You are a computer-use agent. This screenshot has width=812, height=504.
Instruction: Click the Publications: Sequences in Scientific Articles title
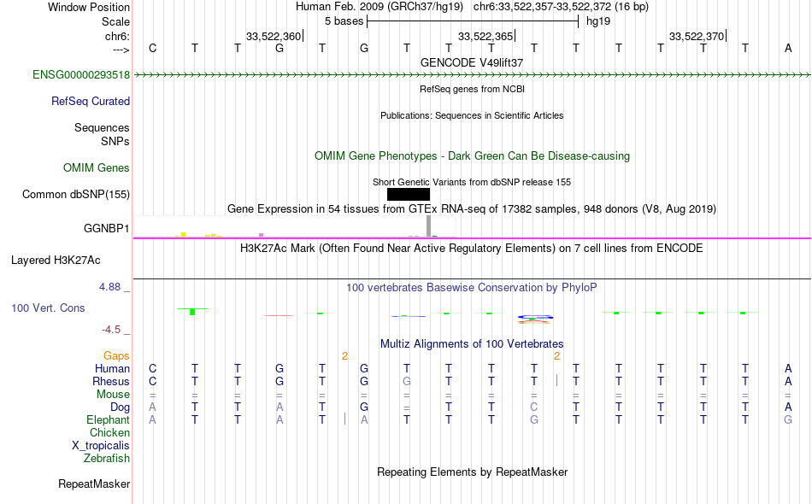click(472, 115)
